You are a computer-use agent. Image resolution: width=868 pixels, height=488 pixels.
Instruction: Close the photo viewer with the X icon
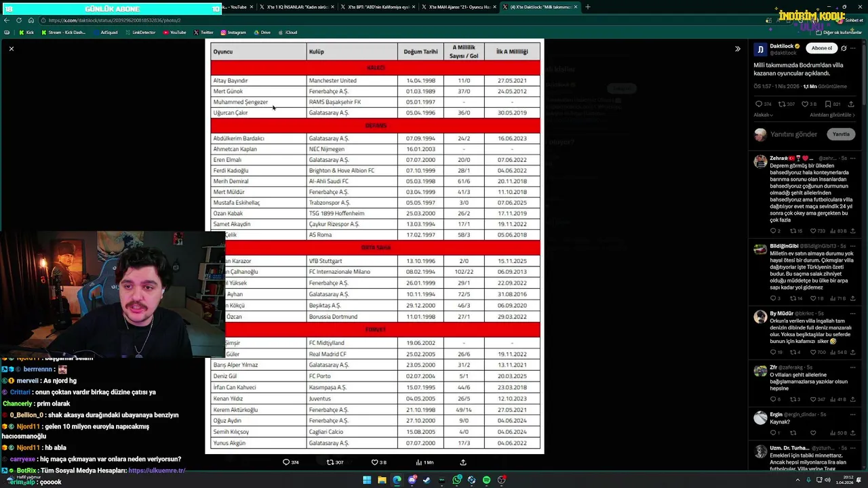pos(12,49)
